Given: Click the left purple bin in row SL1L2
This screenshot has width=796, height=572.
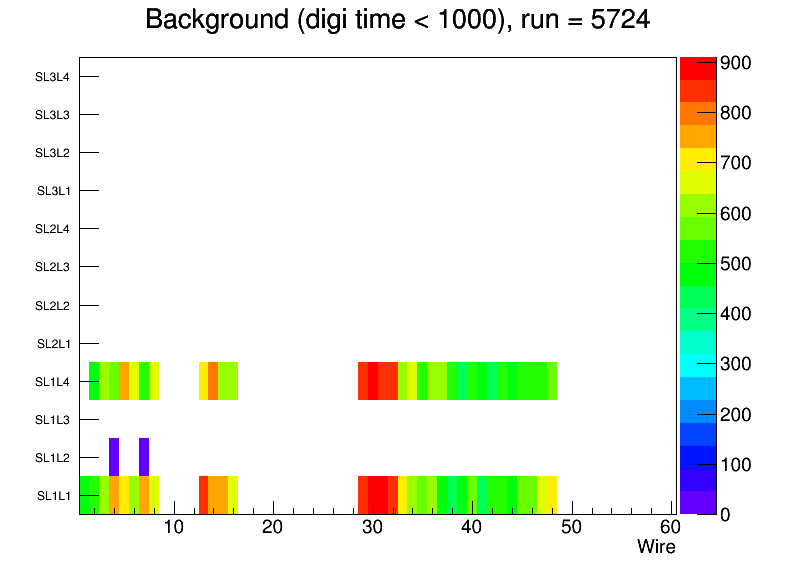Looking at the screenshot, I should [x=114, y=457].
